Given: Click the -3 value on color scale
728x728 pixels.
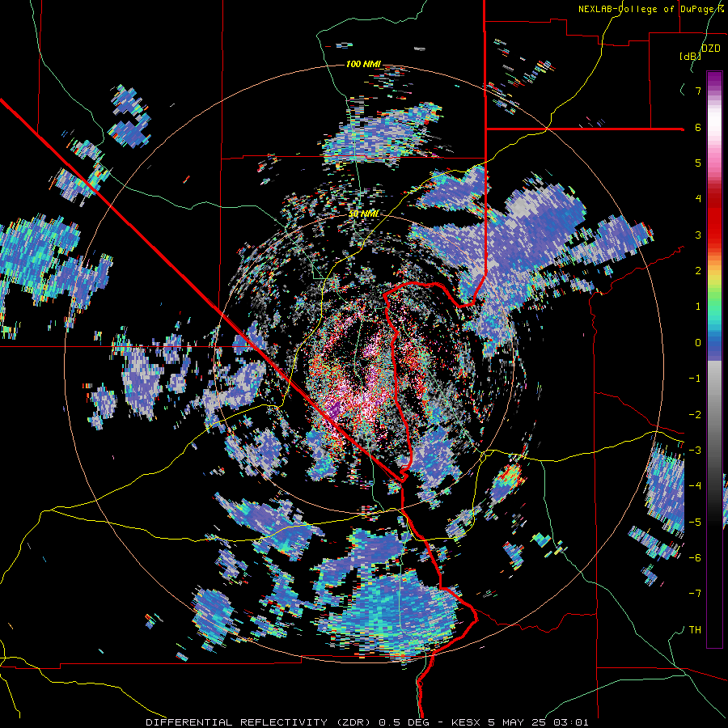Looking at the screenshot, I should pos(695,451).
